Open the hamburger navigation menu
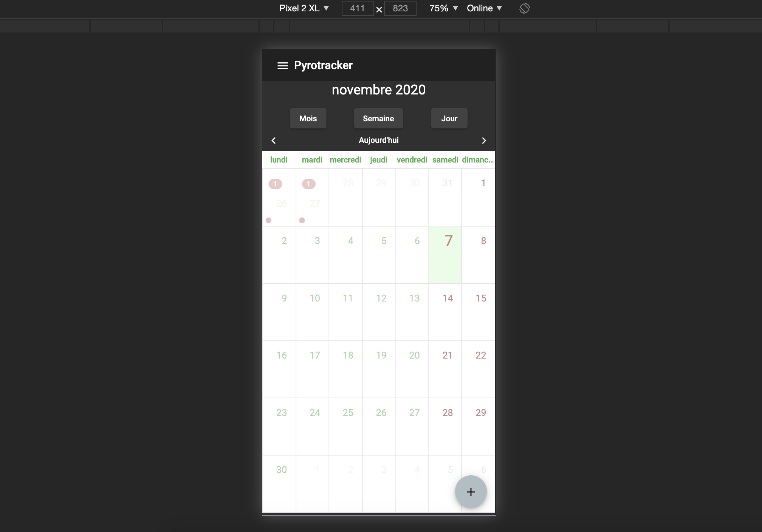 282,66
